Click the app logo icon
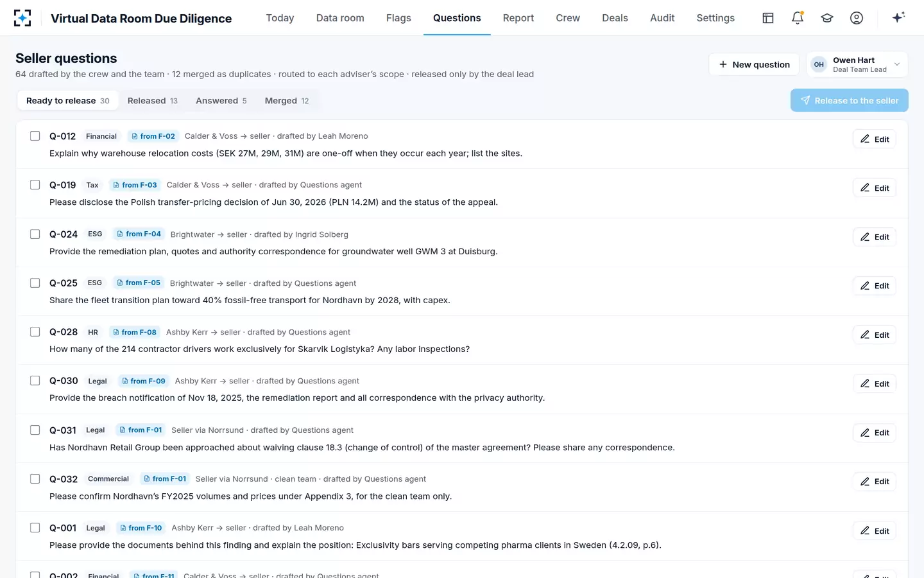This screenshot has height=578, width=924. click(x=22, y=18)
